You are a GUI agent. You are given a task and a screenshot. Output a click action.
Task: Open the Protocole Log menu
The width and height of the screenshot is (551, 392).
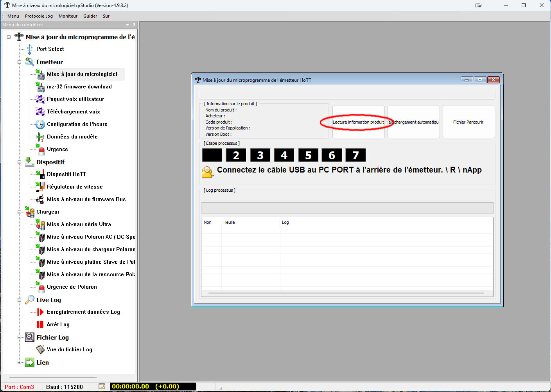[39, 16]
